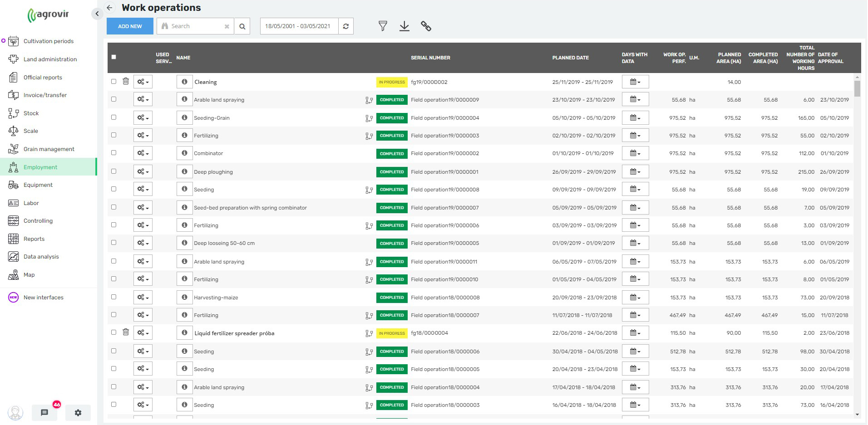This screenshot has height=425, width=868.
Task: Sort table by the PLANNED DATE column header
Action: tap(570, 58)
